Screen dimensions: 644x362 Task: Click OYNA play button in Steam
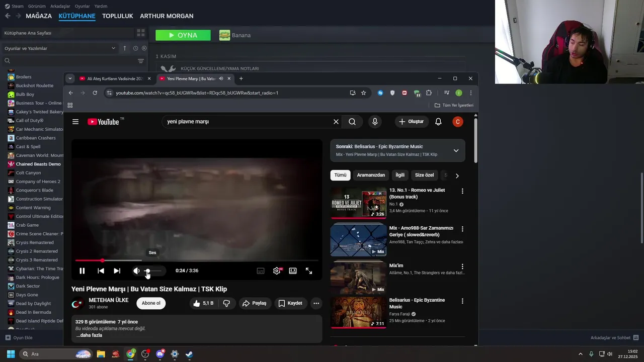coord(183,35)
